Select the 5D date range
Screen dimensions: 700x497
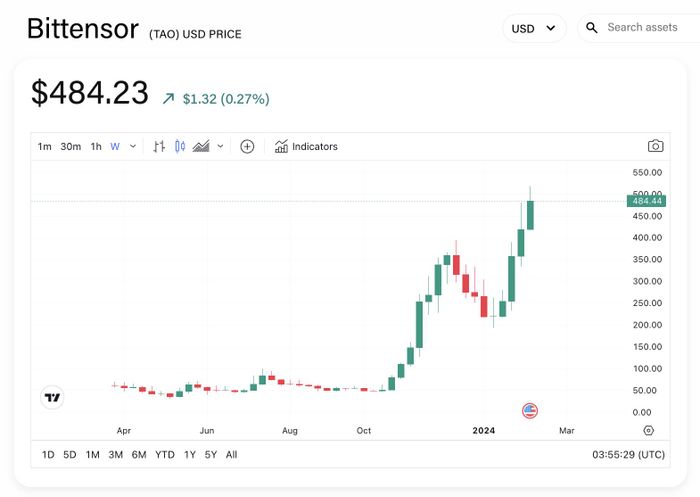[70, 455]
